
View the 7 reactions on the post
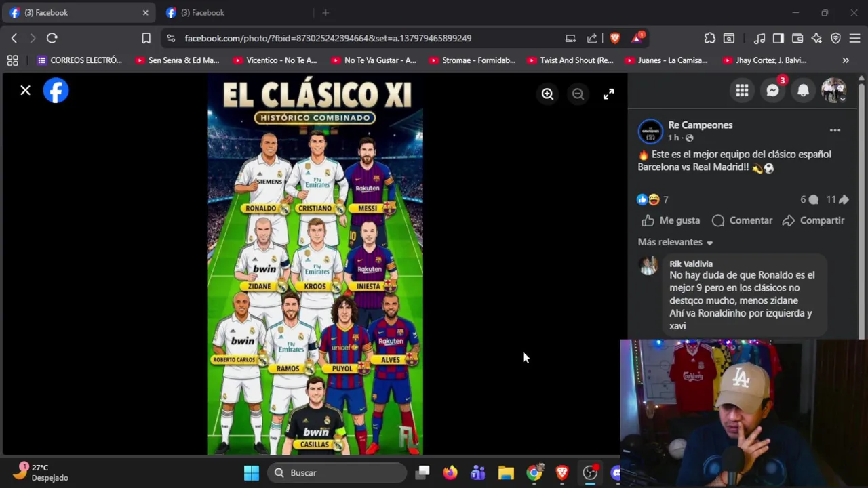tap(653, 199)
